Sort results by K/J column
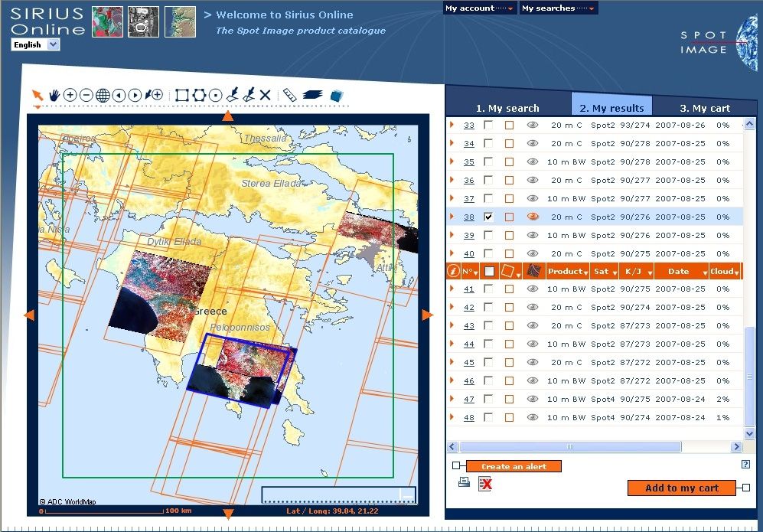Image resolution: width=763 pixels, height=532 pixels. click(637, 272)
